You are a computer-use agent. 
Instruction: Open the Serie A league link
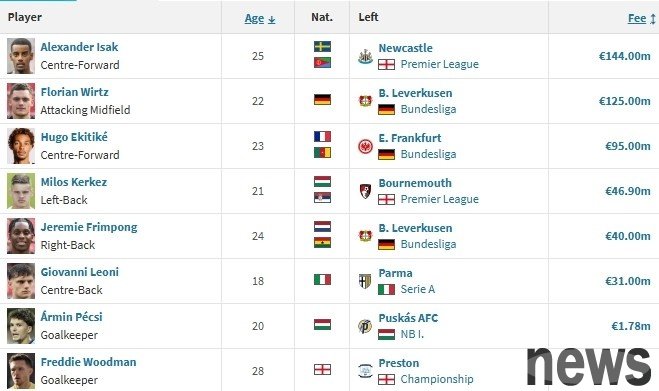click(418, 289)
